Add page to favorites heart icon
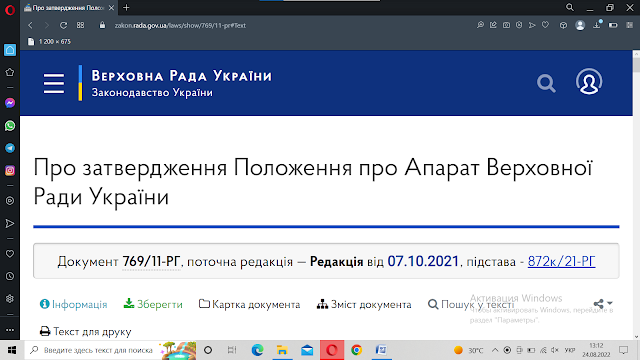Image resolution: width=640 pixels, height=360 pixels. (545, 25)
